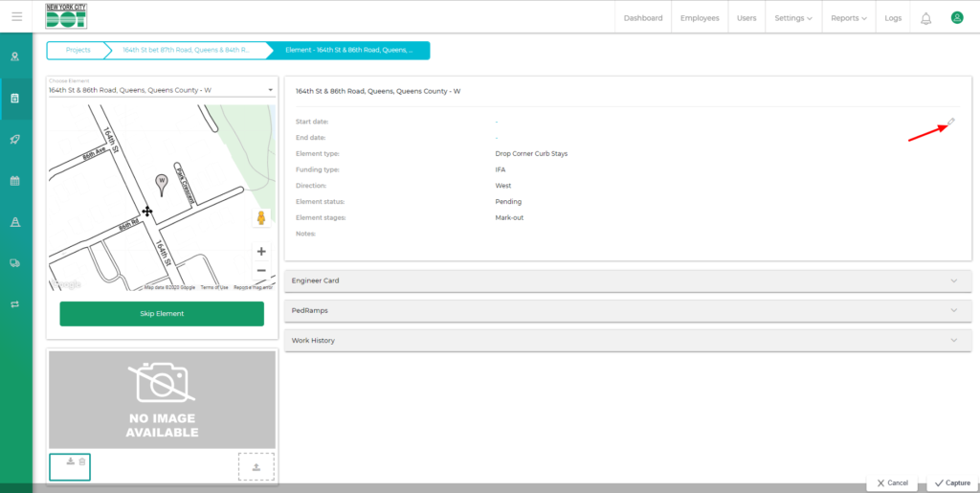Click the Capture button
This screenshot has height=493, width=980.
(x=952, y=482)
